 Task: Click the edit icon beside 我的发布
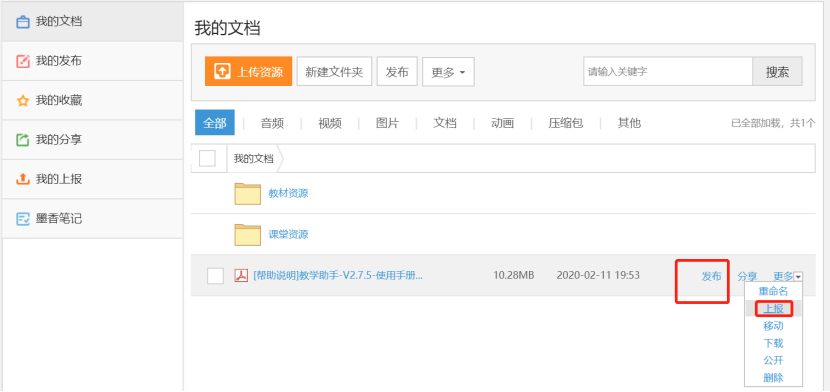coord(23,61)
